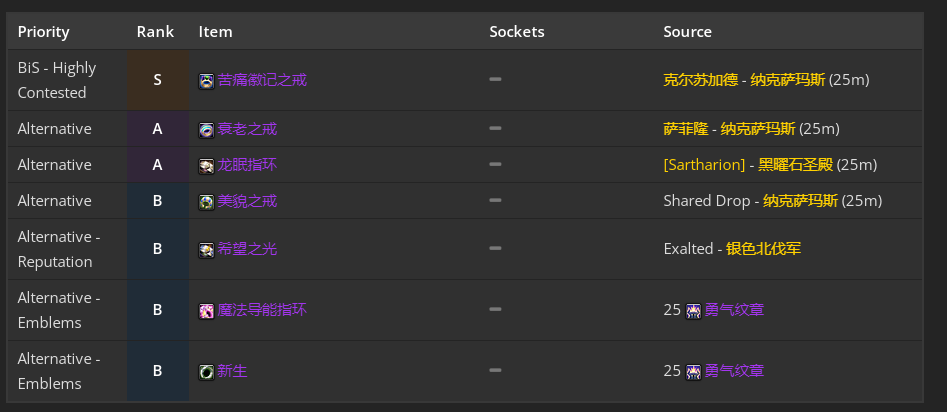The image size is (947, 412).
Task: Open the 黑曜石圣殿 raid link
Action: (x=795, y=165)
